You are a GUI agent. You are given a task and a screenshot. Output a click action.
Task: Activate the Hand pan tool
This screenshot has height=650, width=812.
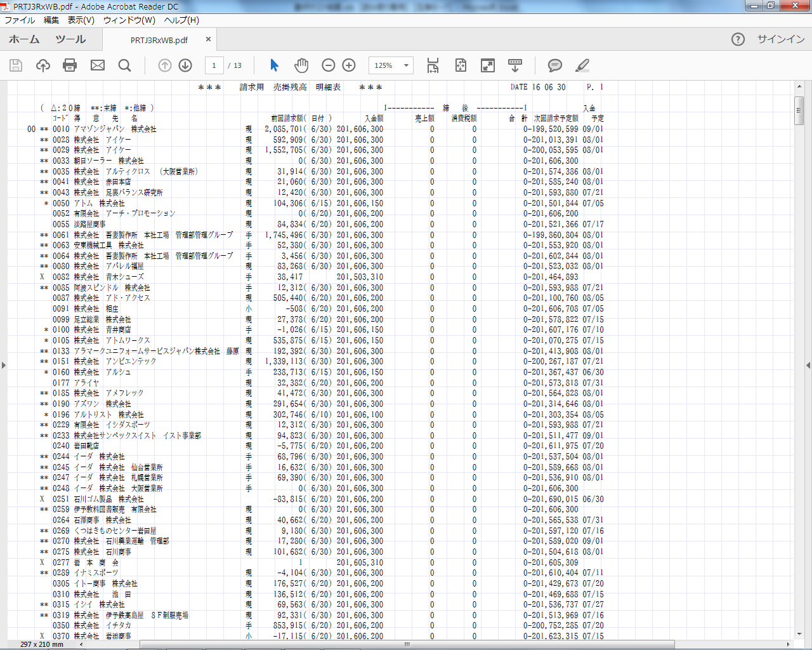pos(301,65)
